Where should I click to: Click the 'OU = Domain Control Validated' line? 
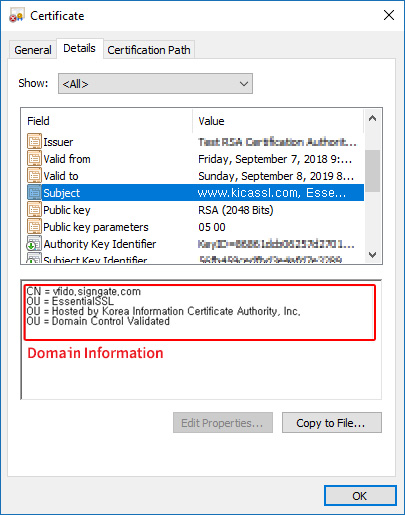tap(98, 321)
